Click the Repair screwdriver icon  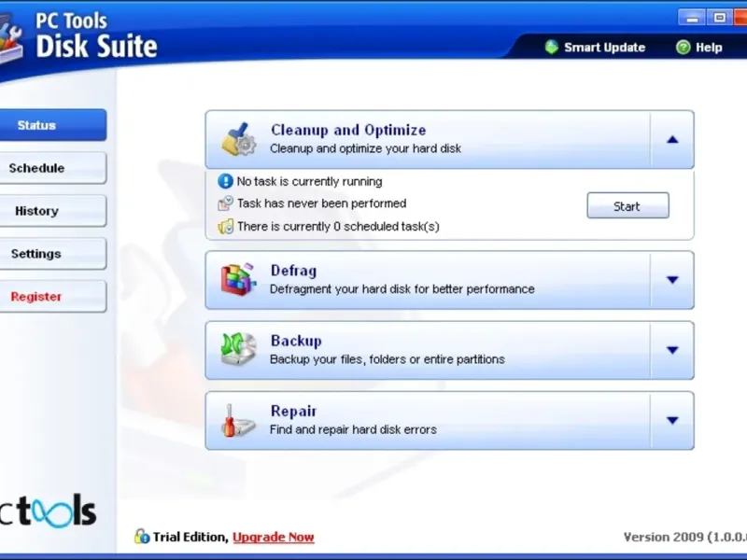238,419
